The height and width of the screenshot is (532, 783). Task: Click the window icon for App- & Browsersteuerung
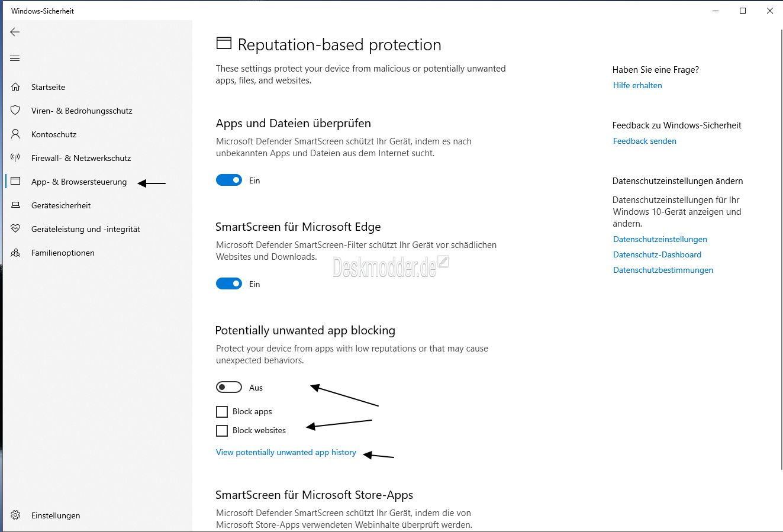coord(15,182)
